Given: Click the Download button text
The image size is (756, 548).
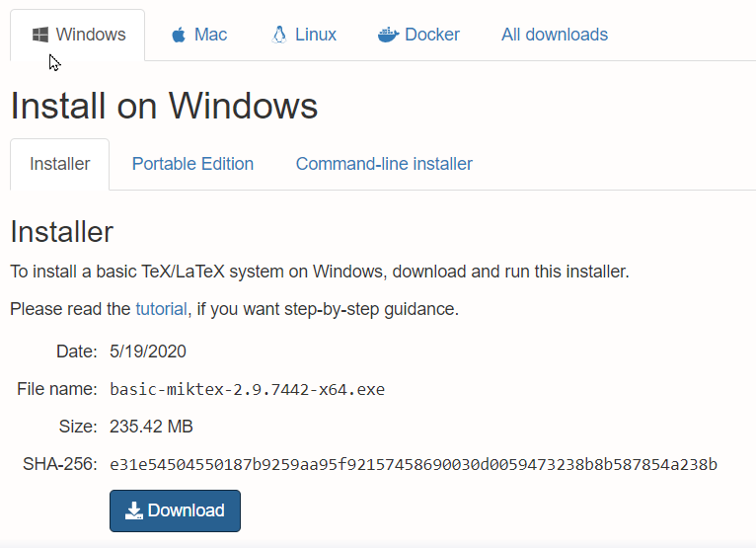Looking at the screenshot, I should tap(187, 510).
